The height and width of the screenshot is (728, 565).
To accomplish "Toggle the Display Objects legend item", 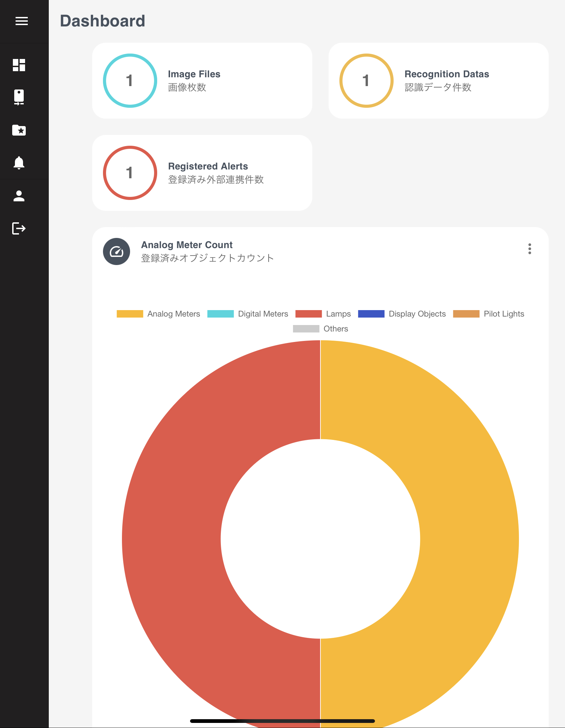I will point(402,314).
